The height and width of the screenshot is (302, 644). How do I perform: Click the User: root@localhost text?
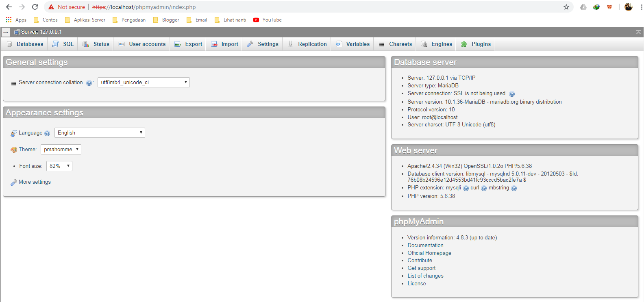pos(433,117)
